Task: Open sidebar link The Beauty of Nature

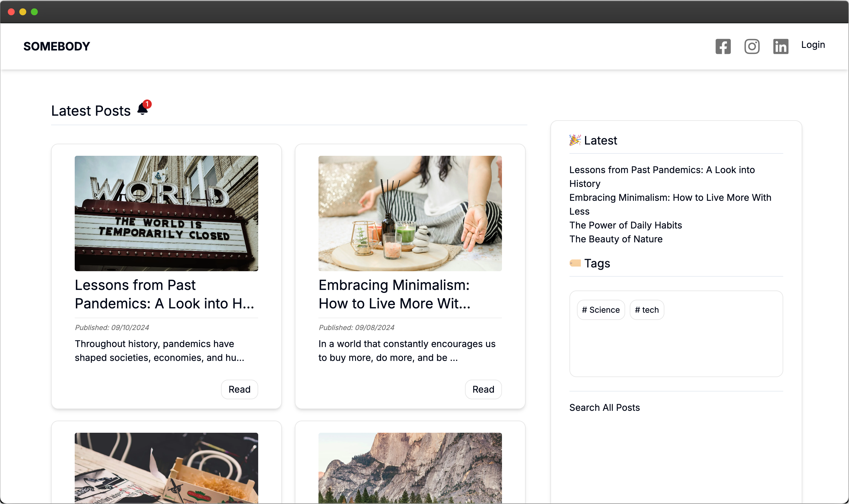Action: point(616,239)
